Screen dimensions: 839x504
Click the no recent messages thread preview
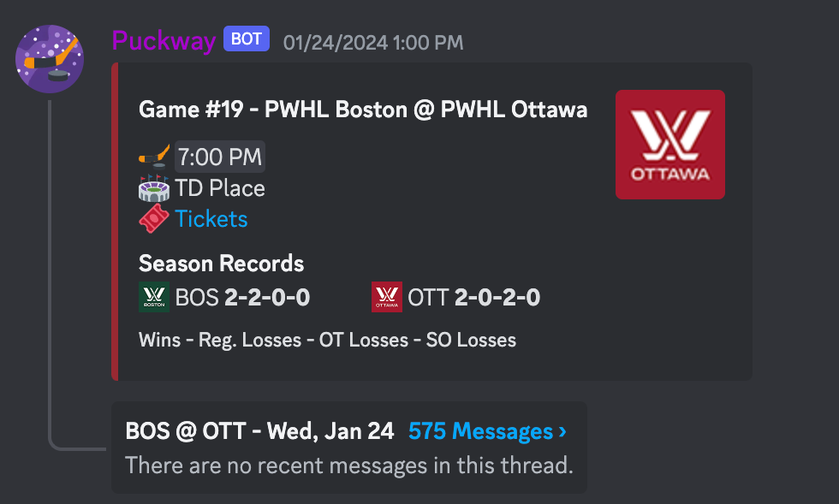click(x=348, y=465)
